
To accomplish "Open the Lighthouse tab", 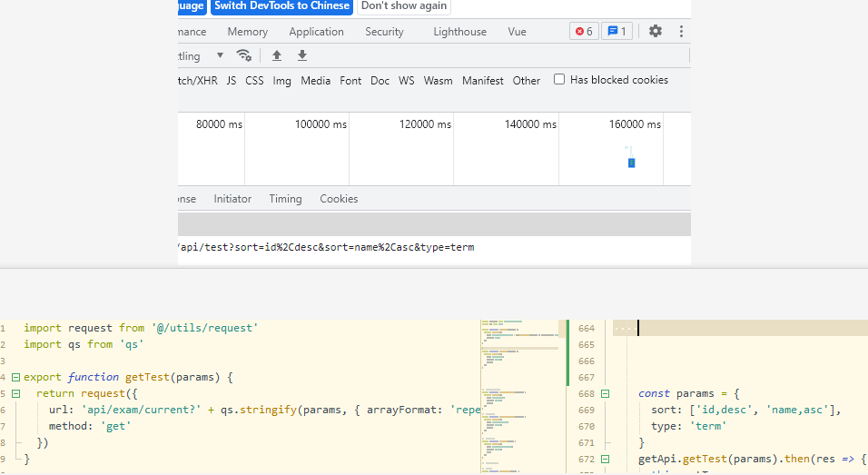I will (x=460, y=32).
